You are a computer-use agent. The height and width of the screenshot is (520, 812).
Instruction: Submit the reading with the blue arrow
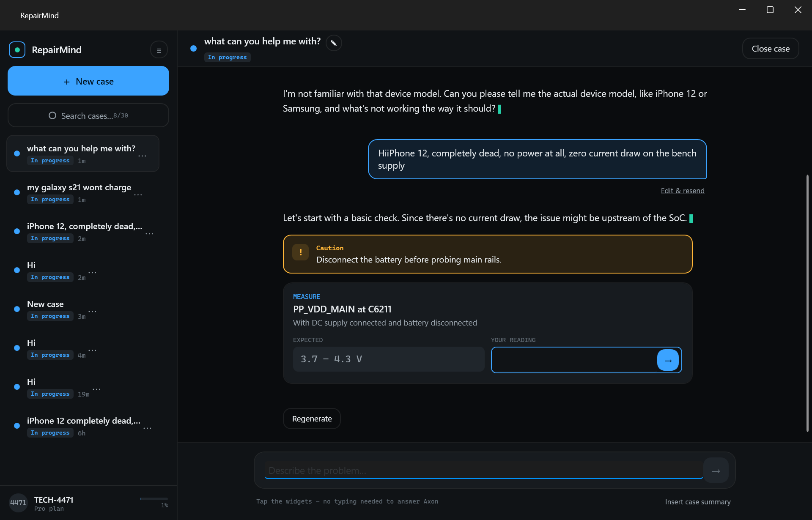click(x=668, y=360)
